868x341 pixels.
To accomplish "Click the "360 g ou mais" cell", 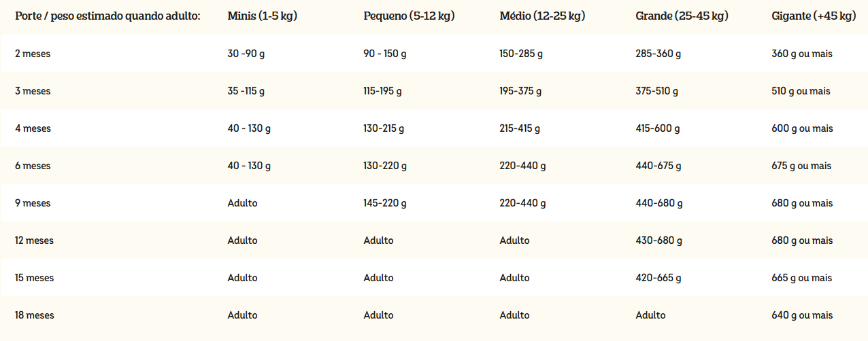I will (802, 54).
